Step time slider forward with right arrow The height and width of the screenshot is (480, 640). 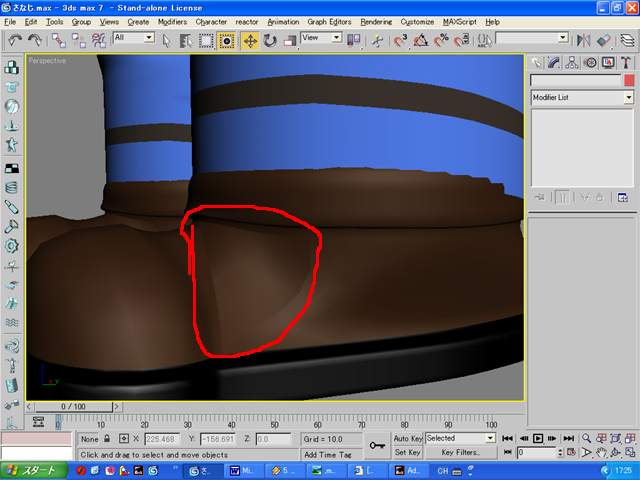(116, 407)
